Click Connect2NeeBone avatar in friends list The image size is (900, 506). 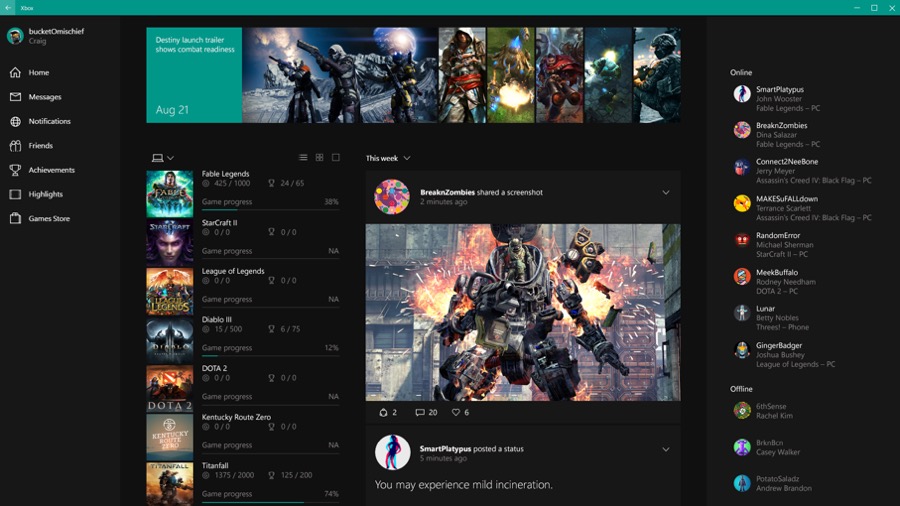pos(742,167)
